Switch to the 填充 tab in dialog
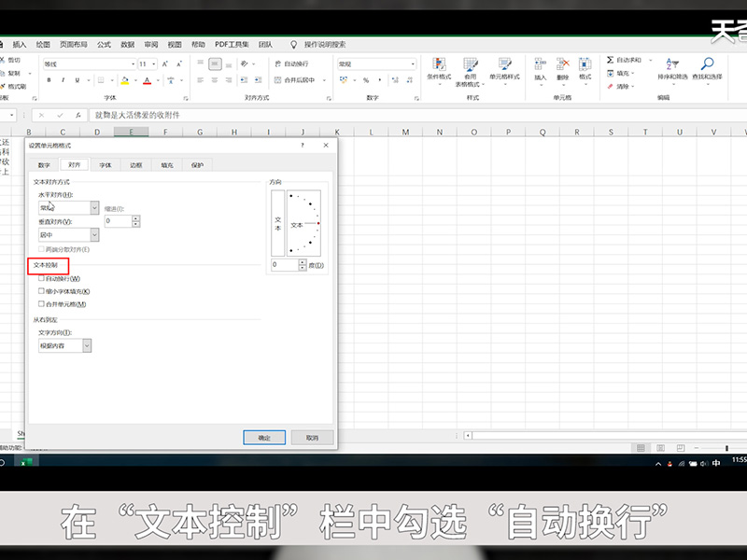 point(167,165)
